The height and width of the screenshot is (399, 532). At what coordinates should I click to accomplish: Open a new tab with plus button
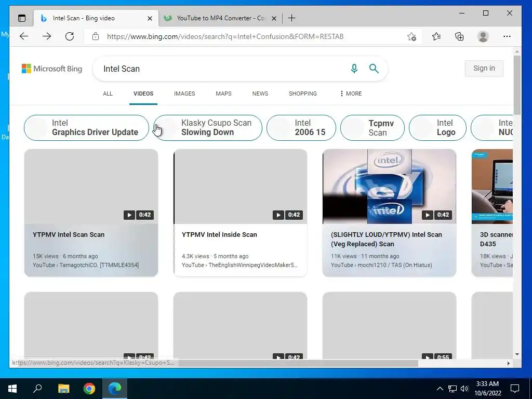(291, 18)
